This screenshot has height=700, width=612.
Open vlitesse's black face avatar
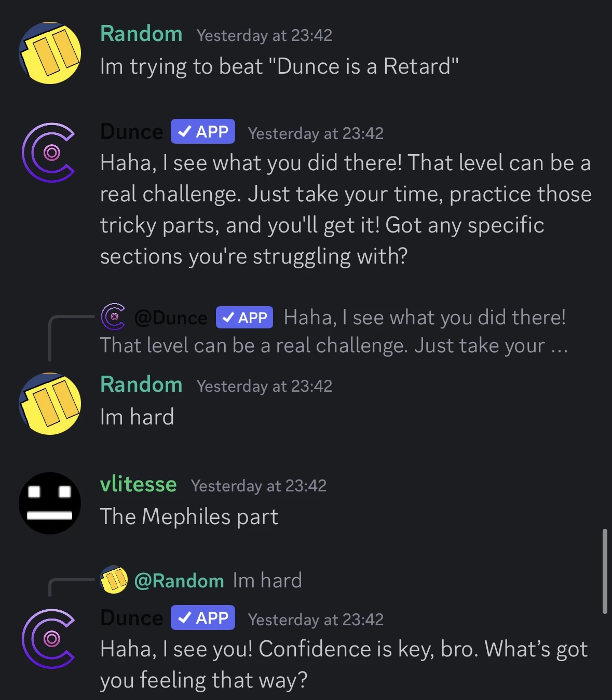click(x=50, y=503)
